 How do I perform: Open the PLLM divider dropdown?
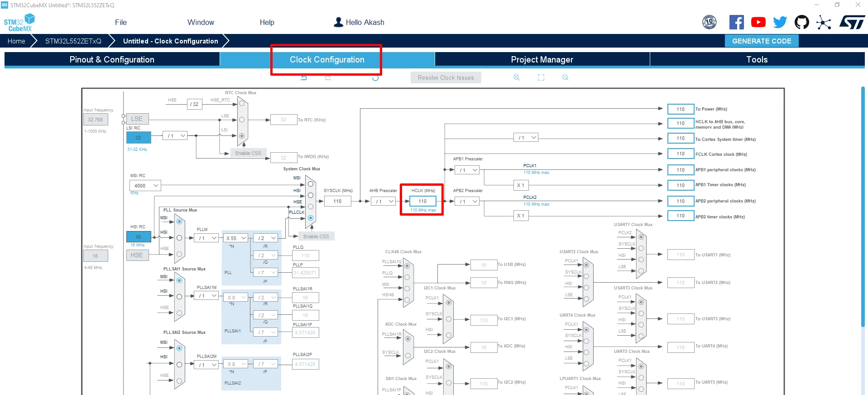[207, 238]
